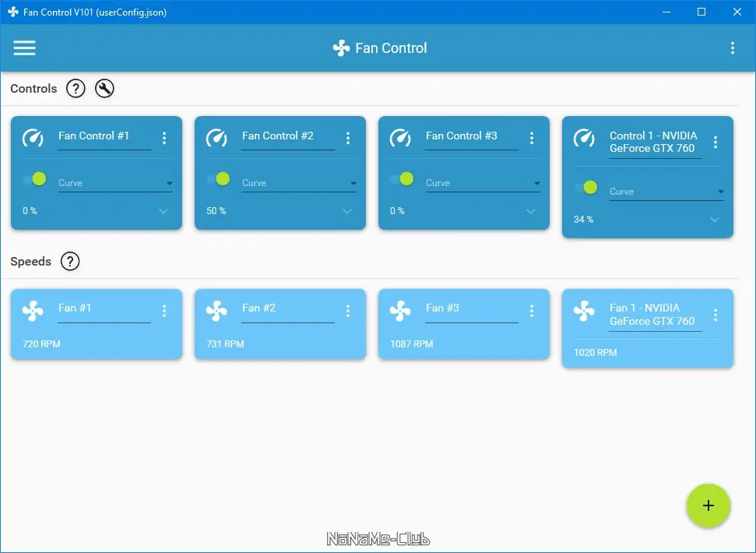This screenshot has width=756, height=553.
Task: Edit the Control 1 - NVIDIA GeForce name field
Action: [656, 143]
